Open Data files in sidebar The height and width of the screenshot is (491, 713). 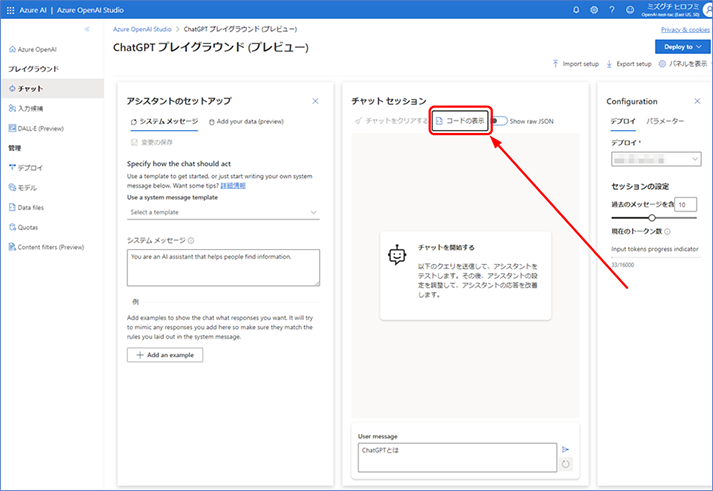[x=26, y=207]
